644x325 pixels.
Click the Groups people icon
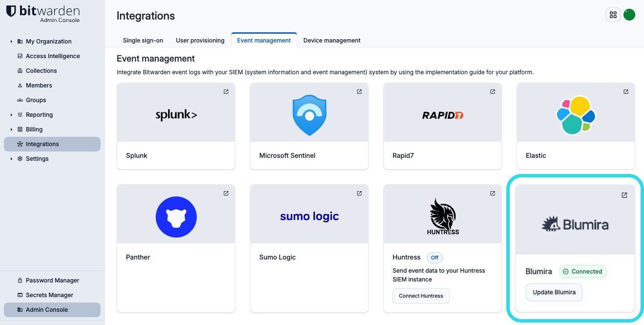20,100
